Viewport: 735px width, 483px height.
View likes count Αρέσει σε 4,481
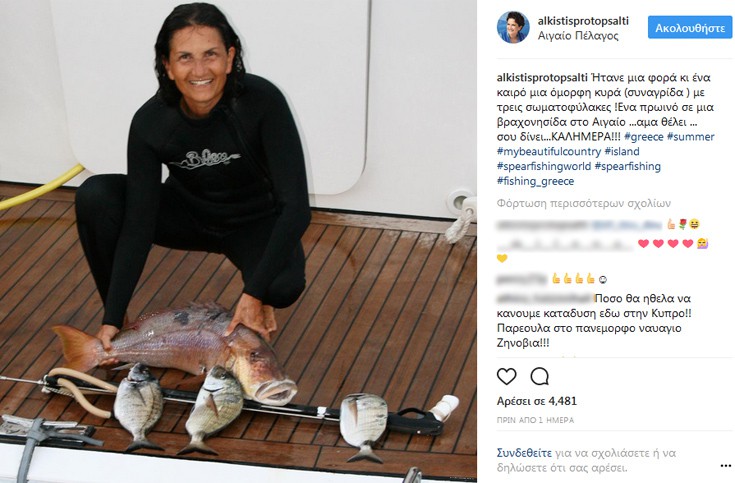[537, 401]
